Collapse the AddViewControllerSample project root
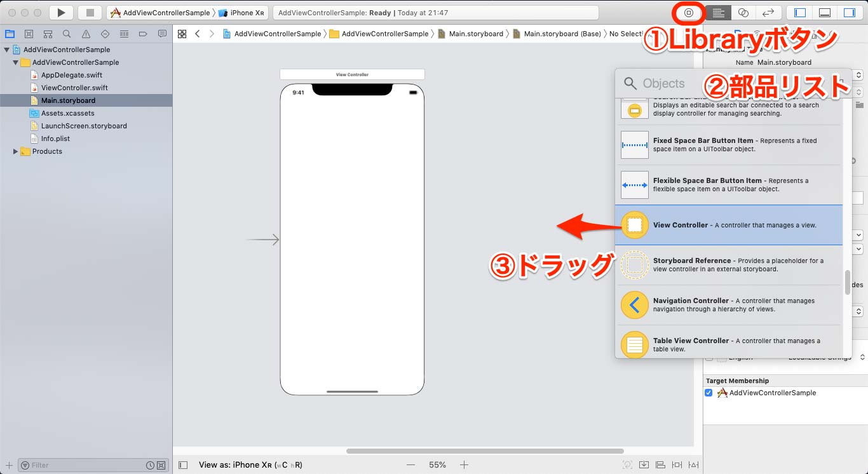868x474 pixels. (6, 50)
